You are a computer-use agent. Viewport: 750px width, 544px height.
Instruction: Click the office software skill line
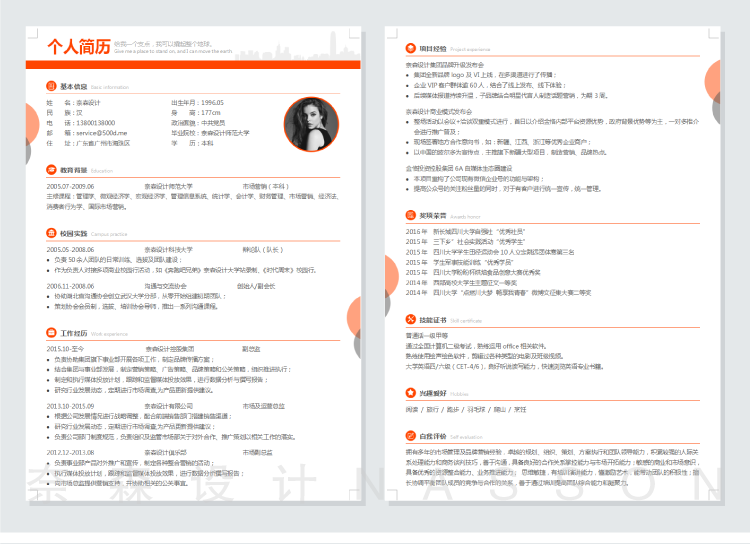click(x=476, y=346)
